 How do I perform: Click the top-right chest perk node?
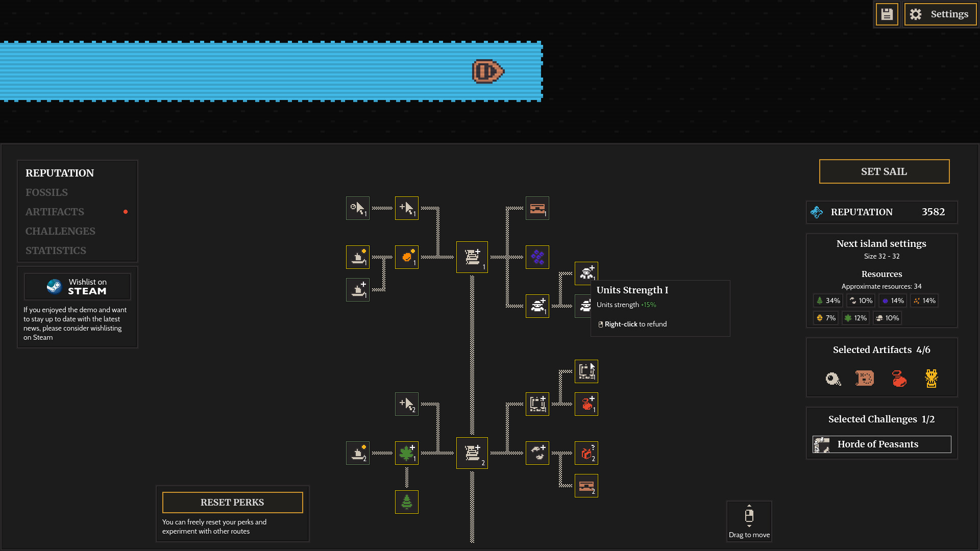[x=537, y=208]
